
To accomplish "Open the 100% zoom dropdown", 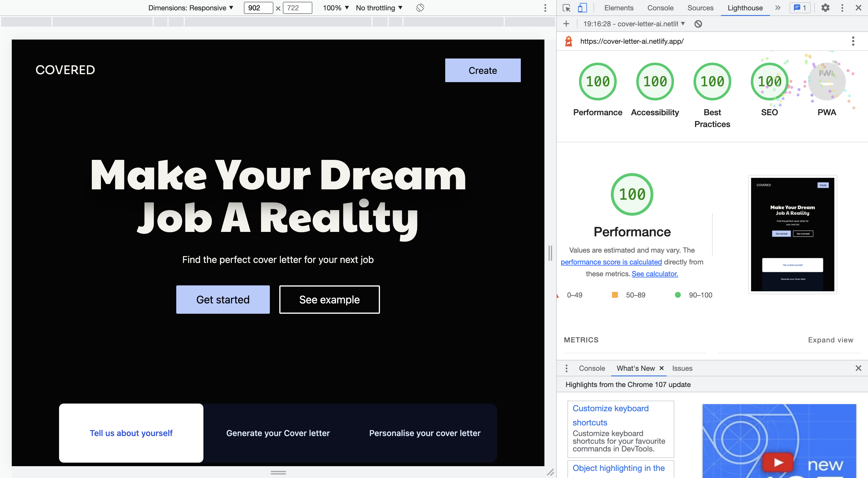I will [x=336, y=8].
